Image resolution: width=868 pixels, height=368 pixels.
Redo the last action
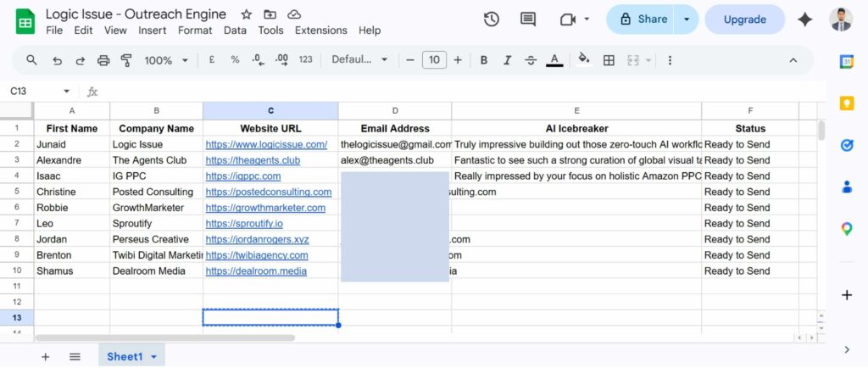point(81,60)
